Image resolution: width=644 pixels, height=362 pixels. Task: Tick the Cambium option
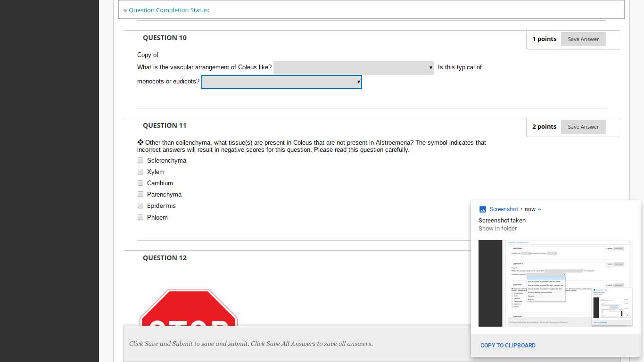140,183
